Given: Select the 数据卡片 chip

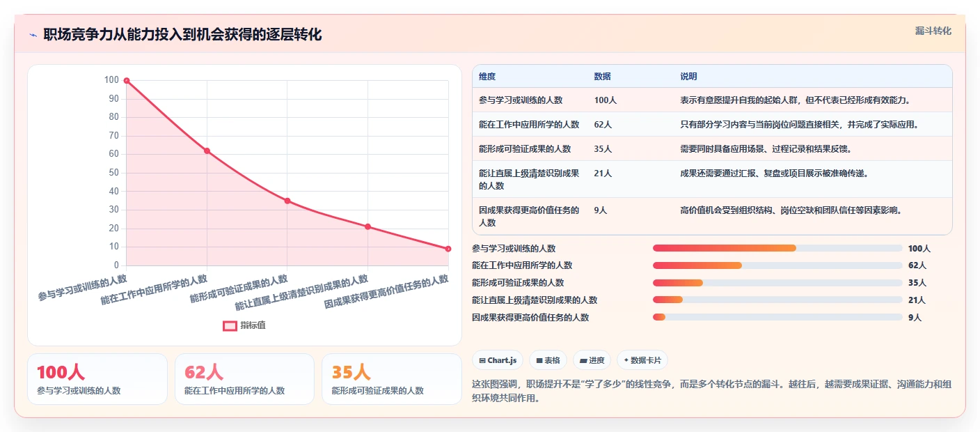Looking at the screenshot, I should click(x=642, y=360).
